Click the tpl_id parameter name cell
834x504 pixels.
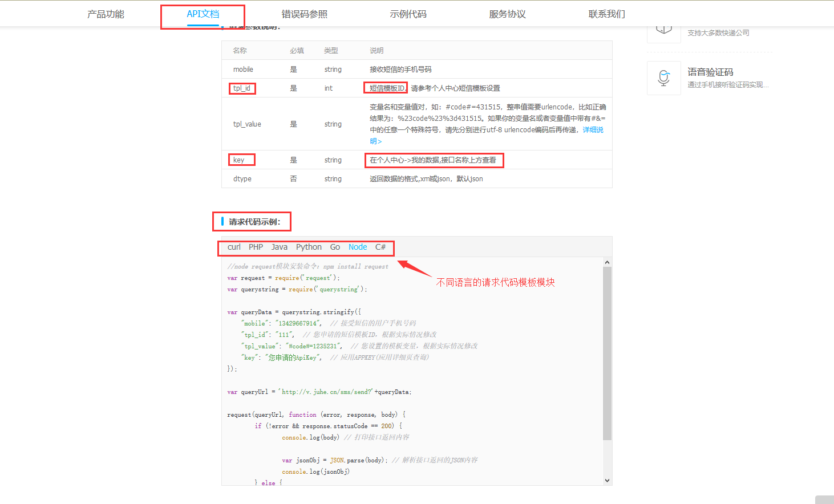pyautogui.click(x=242, y=88)
